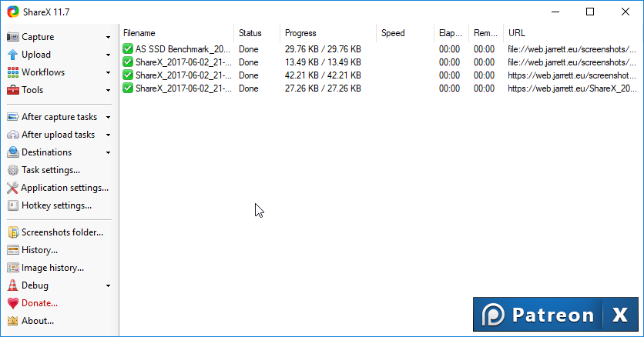The height and width of the screenshot is (337, 644).
Task: Click the Hotkey settings key icon
Action: pos(13,205)
